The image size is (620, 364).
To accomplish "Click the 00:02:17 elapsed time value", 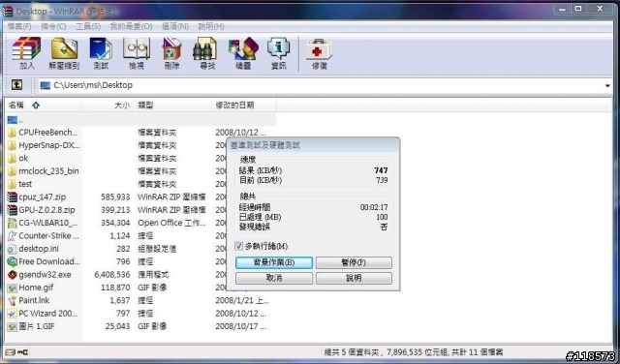I will click(374, 207).
